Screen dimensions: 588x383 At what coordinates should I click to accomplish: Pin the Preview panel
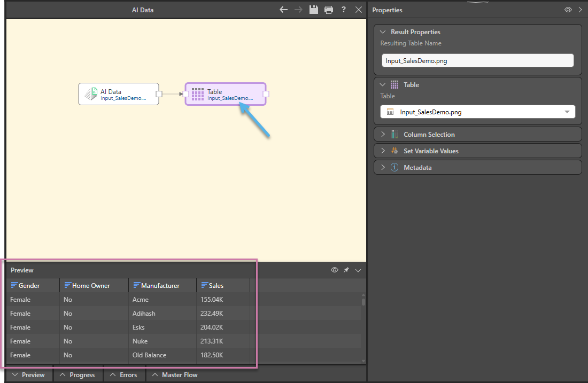(346, 270)
